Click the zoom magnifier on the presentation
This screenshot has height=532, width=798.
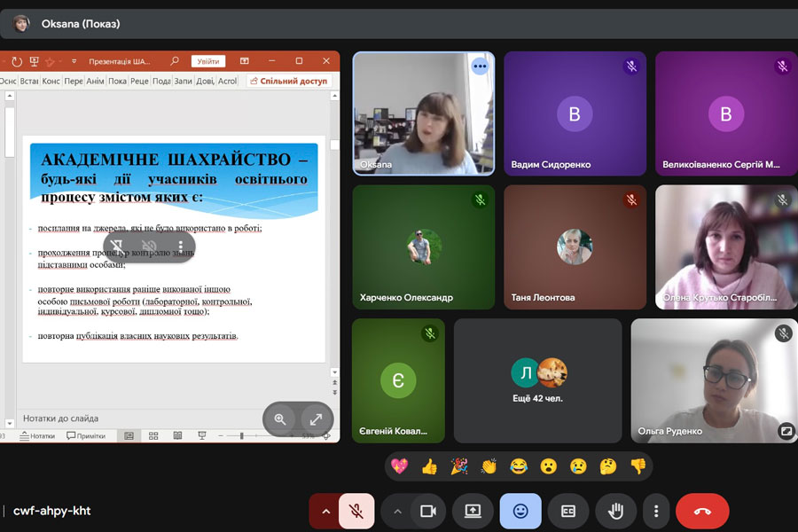tap(280, 419)
